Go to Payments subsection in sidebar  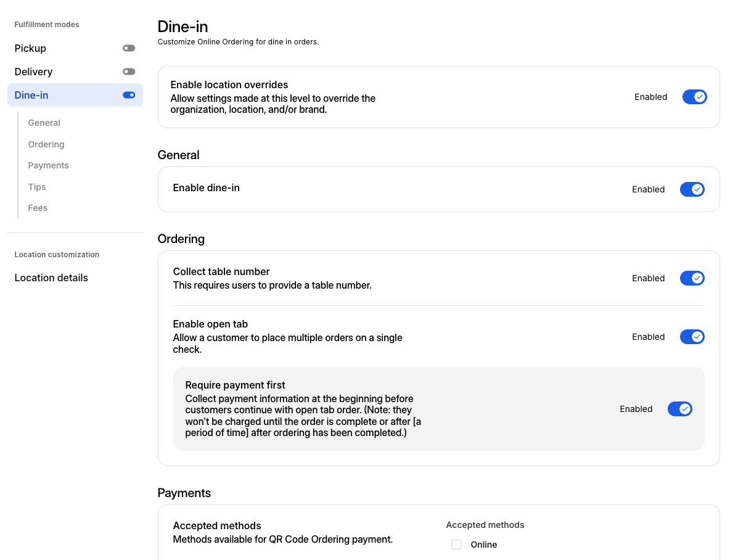[x=49, y=165]
